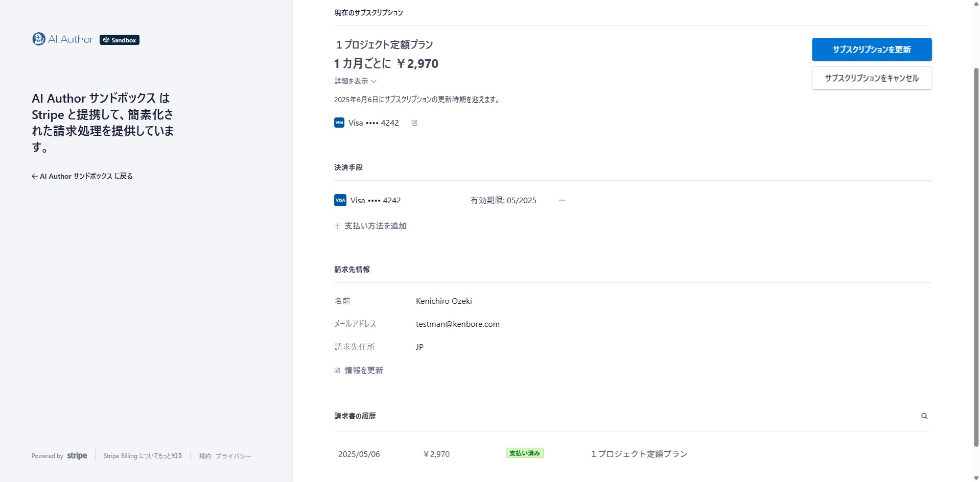Click サブスクリプションをキャンセル button
This screenshot has height=482, width=980.
click(x=871, y=78)
